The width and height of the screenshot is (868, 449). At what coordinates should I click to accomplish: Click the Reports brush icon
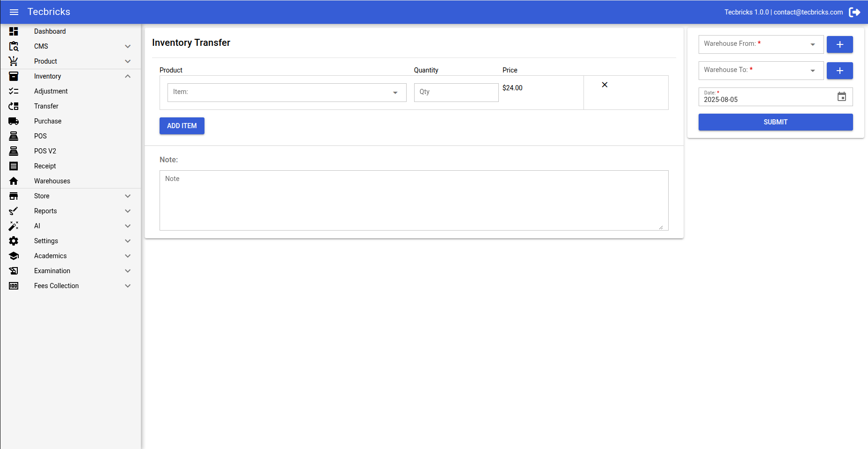coord(14,211)
